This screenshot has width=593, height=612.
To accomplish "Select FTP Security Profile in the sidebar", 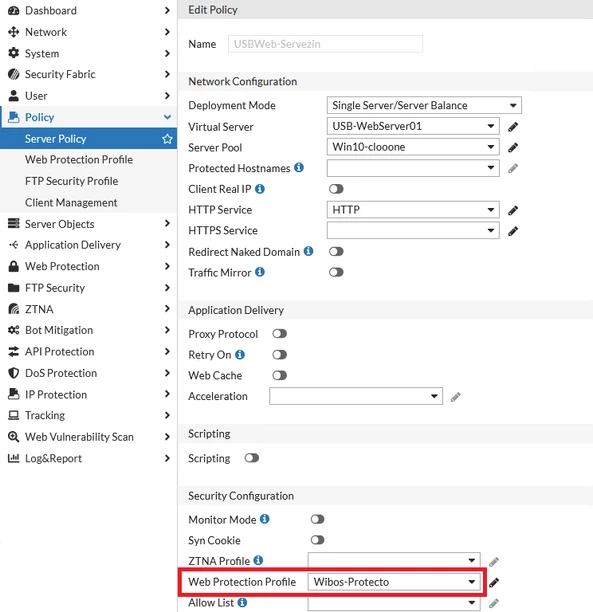I will tap(71, 181).
